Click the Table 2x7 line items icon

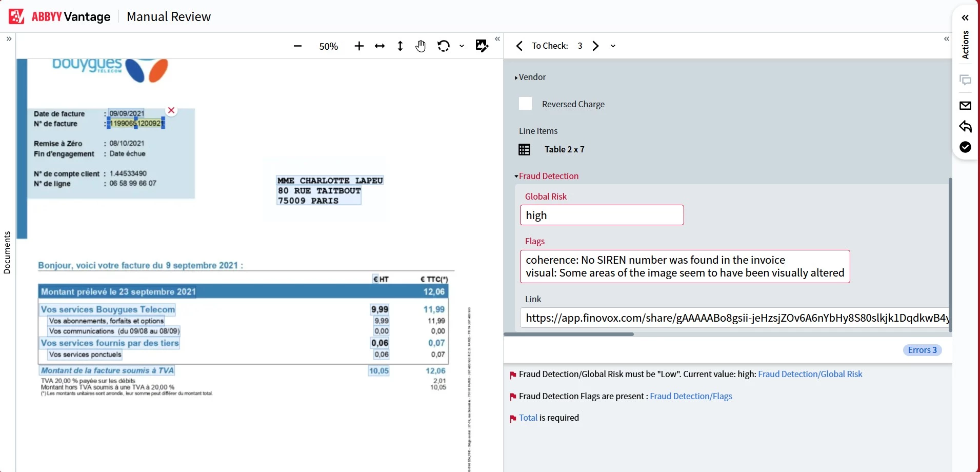pyautogui.click(x=525, y=149)
